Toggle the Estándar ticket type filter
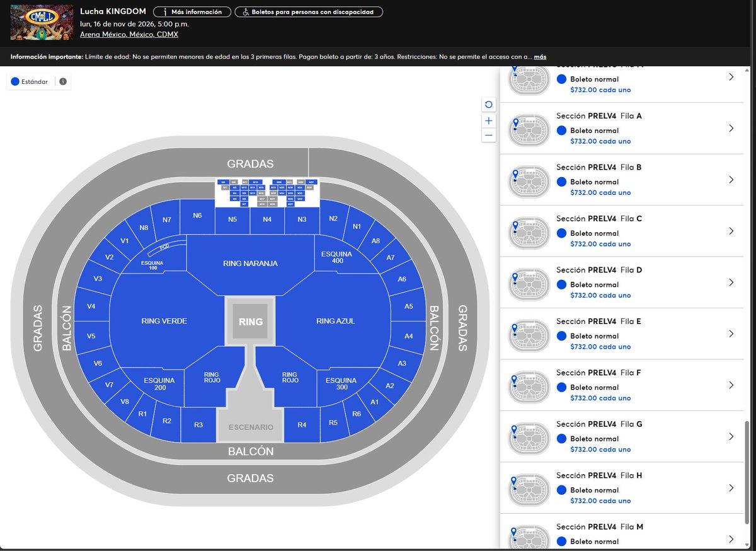756x551 pixels. [30, 81]
